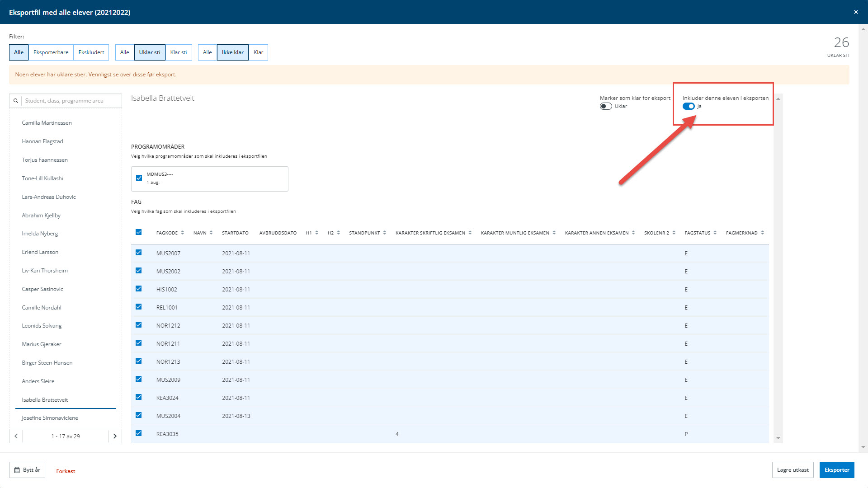Select student Tone-Lill Kullashi

(x=42, y=178)
